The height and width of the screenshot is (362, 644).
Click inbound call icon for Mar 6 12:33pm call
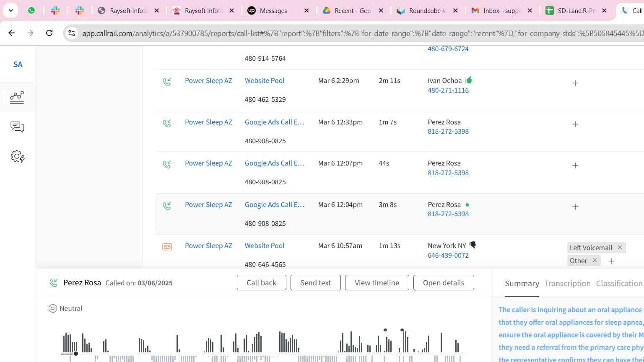coord(167,123)
